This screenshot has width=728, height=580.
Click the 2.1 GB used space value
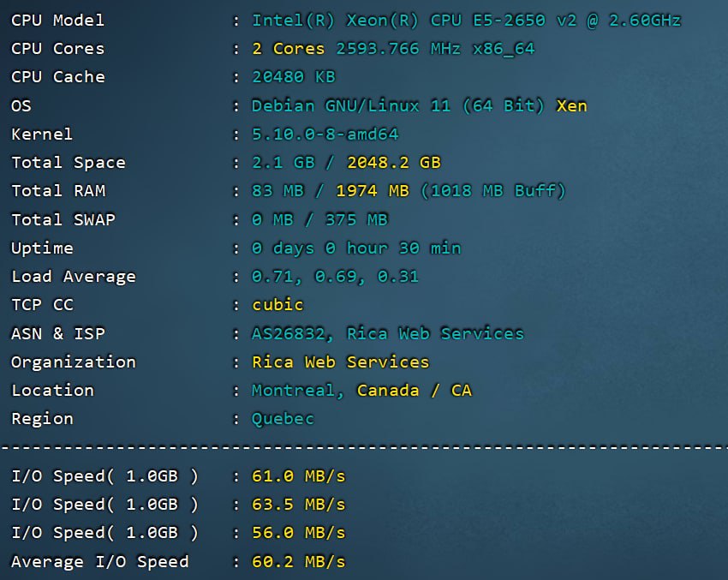click(283, 163)
